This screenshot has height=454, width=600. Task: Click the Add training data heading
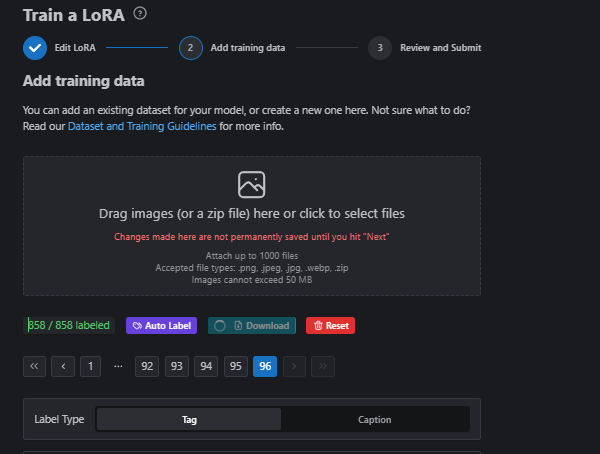tap(83, 81)
